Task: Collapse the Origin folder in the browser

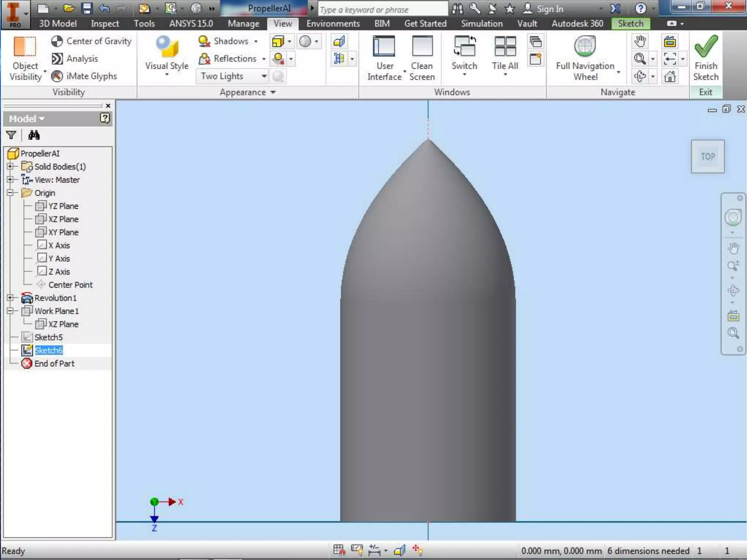Action: pos(10,193)
